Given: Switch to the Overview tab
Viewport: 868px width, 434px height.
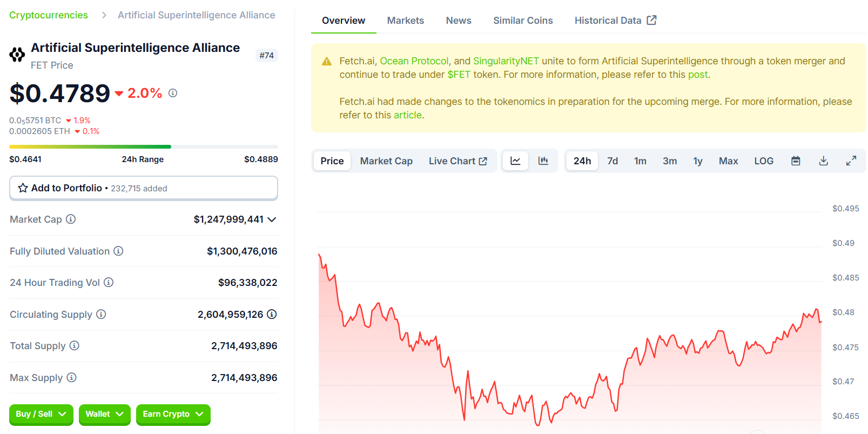Looking at the screenshot, I should [344, 21].
